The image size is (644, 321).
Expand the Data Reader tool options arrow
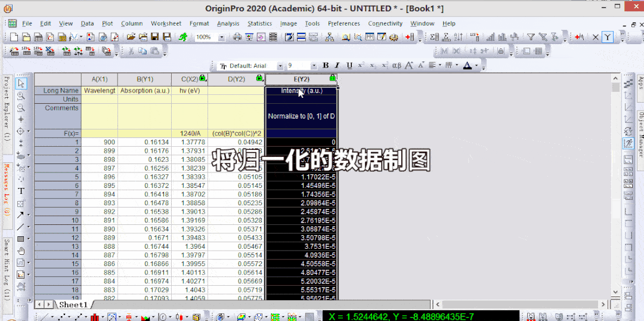coord(29,131)
